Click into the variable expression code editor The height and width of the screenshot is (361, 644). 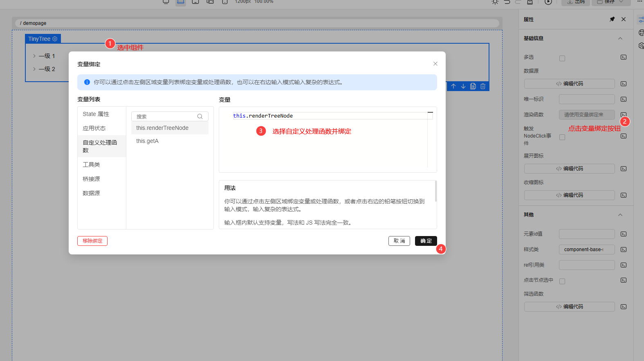[327, 140]
